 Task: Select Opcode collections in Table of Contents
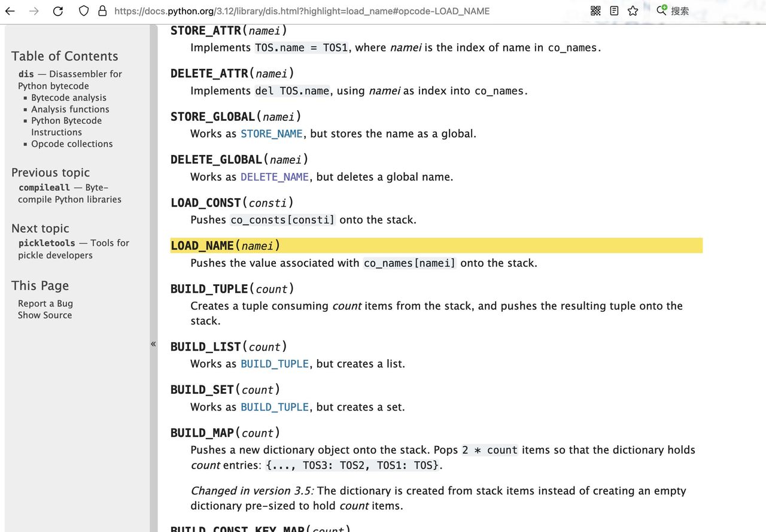tap(72, 144)
